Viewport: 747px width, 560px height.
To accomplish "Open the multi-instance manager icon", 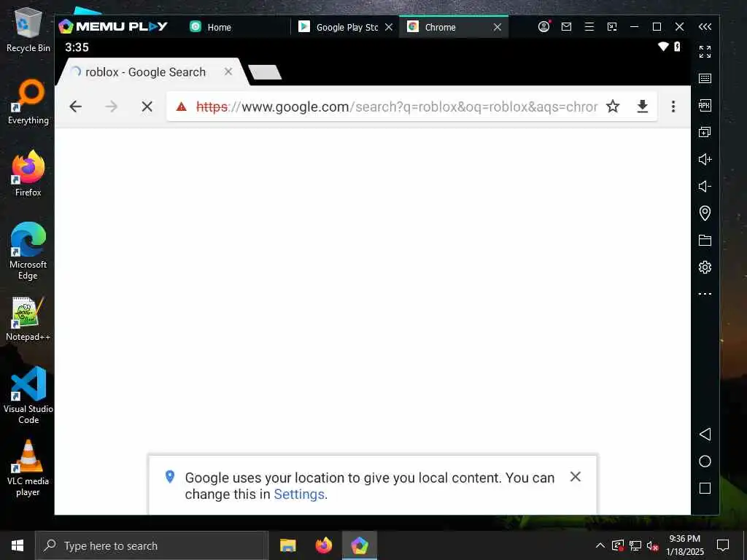I will (705, 132).
